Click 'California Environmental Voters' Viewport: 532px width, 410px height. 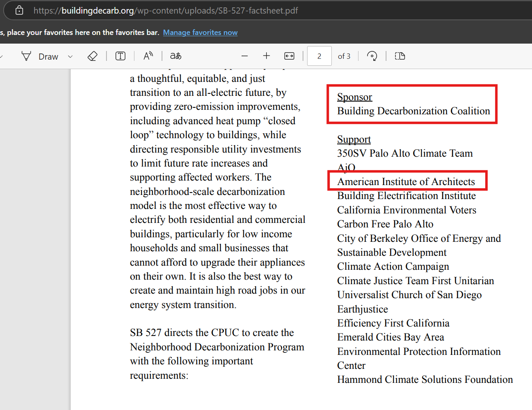407,210
